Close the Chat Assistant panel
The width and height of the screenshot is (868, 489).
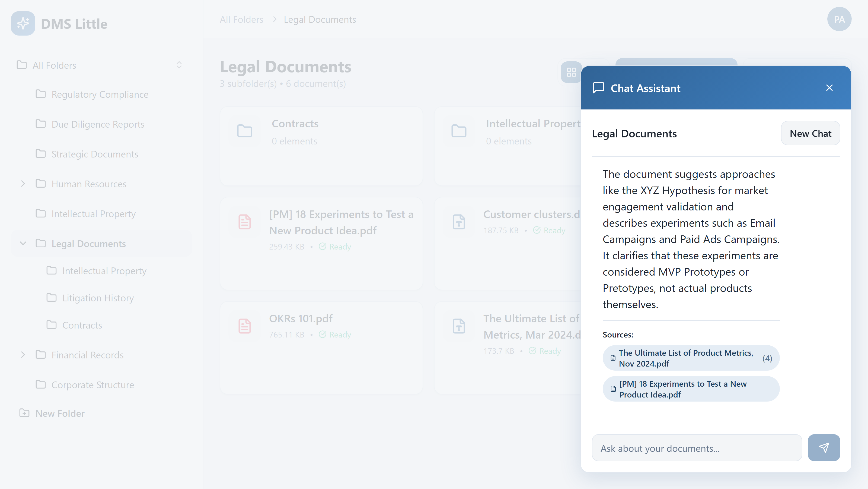point(829,88)
